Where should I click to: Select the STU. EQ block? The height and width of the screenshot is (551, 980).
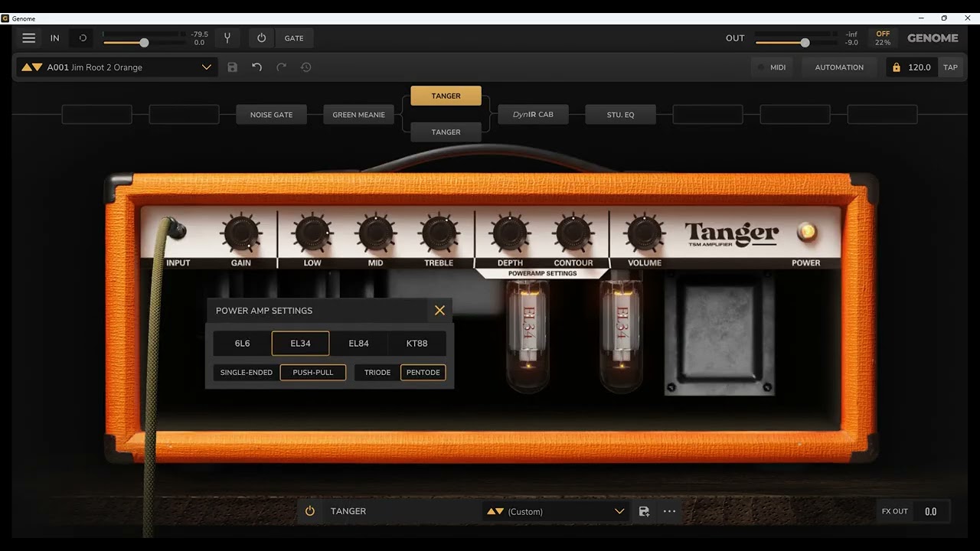click(x=620, y=115)
